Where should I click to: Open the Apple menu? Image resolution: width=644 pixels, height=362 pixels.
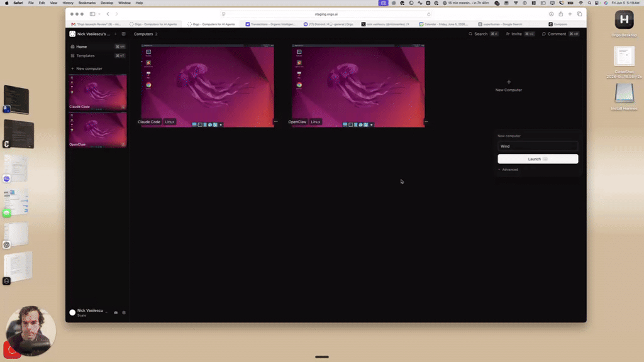(6, 3)
